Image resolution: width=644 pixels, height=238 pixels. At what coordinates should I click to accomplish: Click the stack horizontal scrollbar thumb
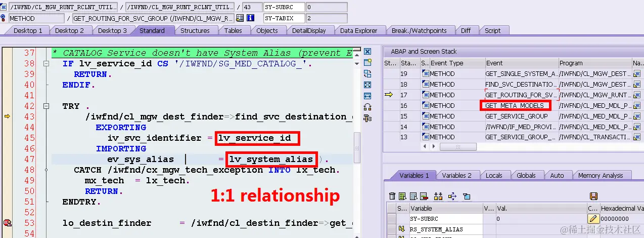click(458, 146)
